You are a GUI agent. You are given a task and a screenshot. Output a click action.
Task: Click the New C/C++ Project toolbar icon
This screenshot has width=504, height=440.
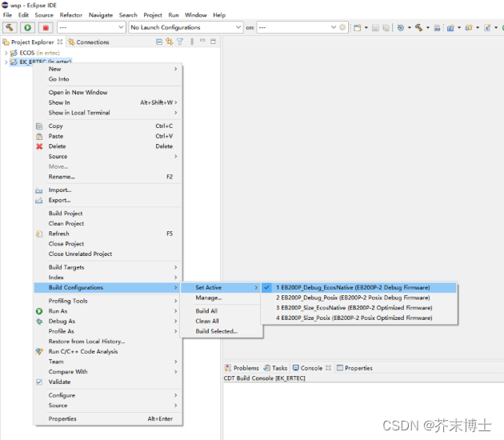pyautogui.click(x=450, y=28)
